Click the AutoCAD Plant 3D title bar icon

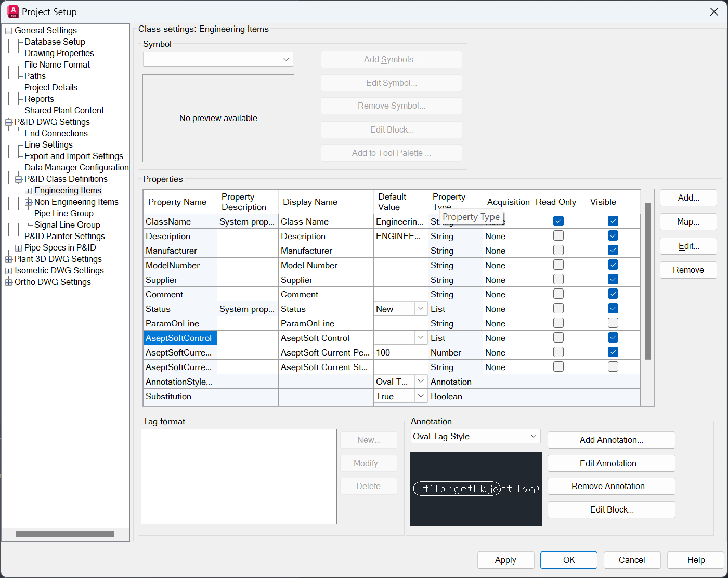click(13, 11)
